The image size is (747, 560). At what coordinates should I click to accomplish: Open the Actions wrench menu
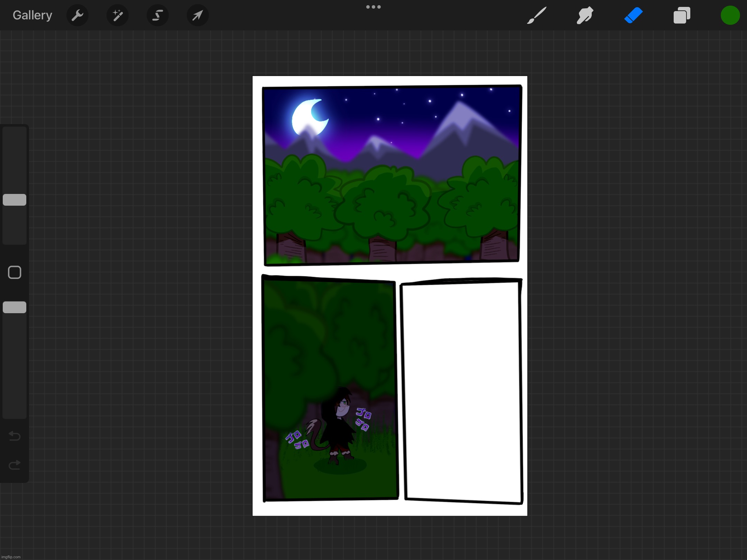[77, 15]
